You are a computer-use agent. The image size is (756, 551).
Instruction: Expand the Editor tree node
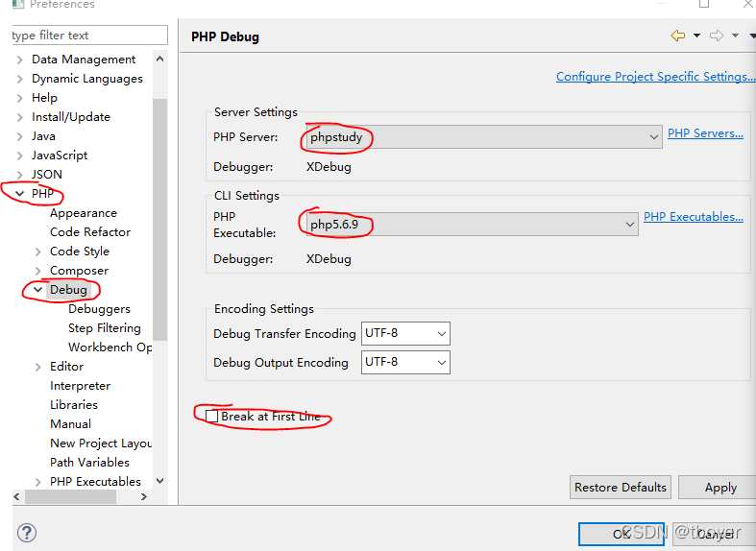pos(38,367)
